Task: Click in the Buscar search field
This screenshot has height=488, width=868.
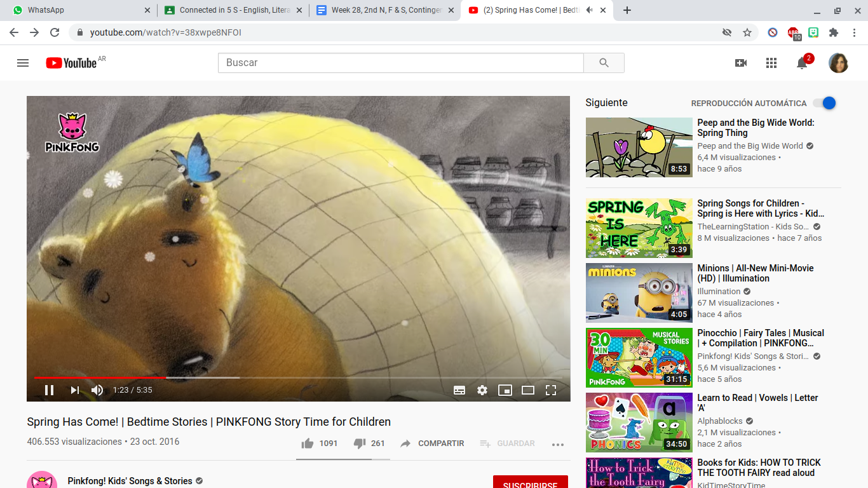Action: click(x=401, y=63)
